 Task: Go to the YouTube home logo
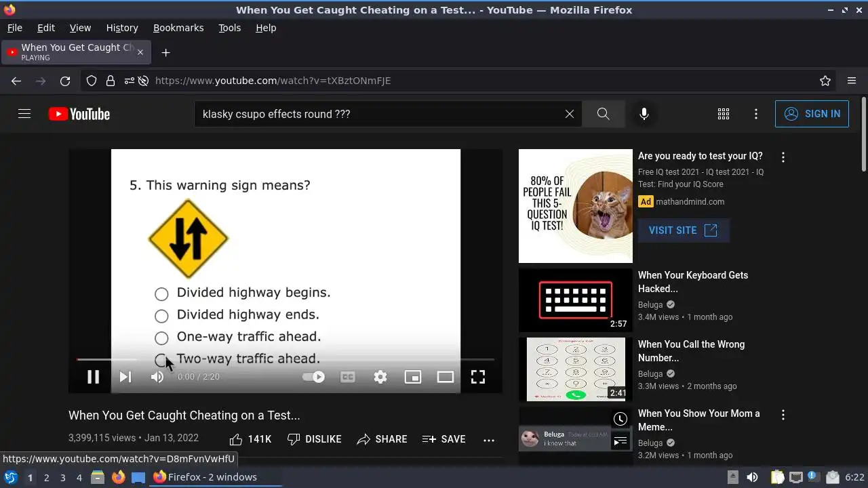point(79,114)
